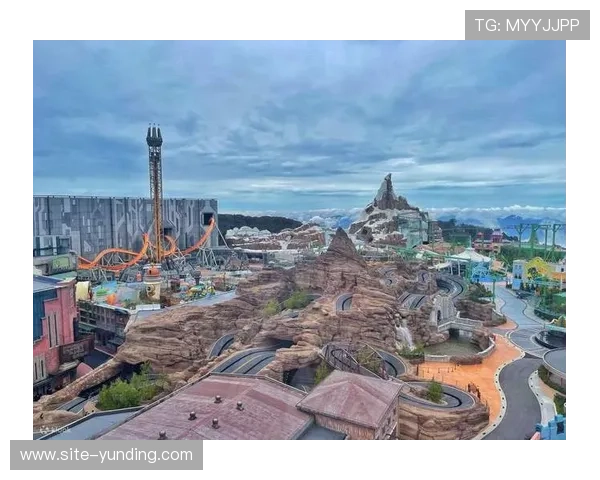Select the yellow building on right side
600x480 pixels.
[541, 270]
